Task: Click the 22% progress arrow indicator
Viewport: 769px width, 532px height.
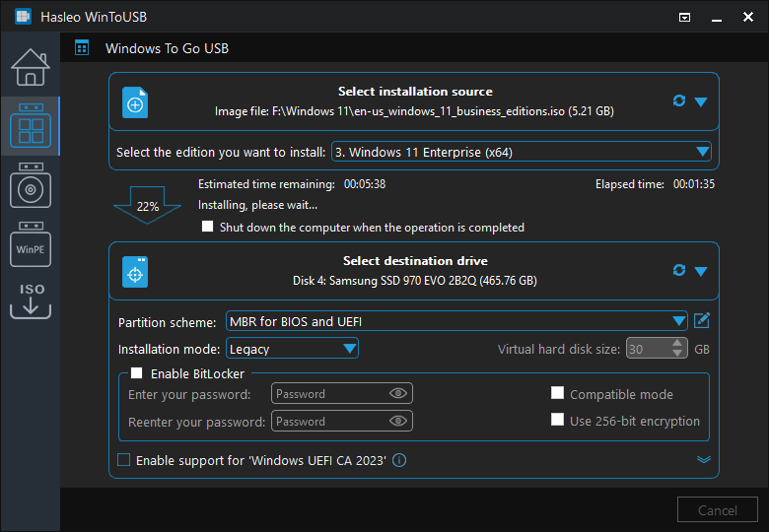Action: click(x=147, y=205)
